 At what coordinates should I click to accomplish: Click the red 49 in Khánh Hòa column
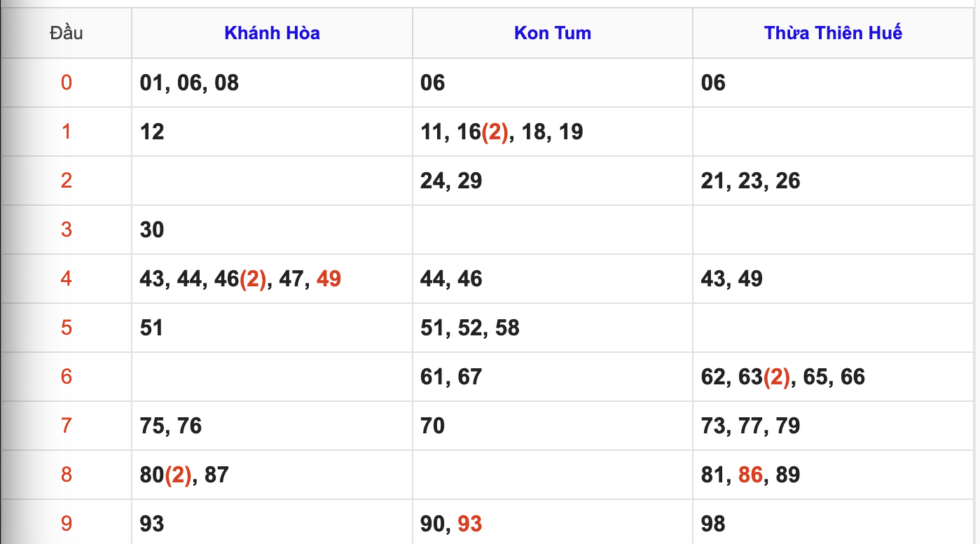pyautogui.click(x=329, y=279)
